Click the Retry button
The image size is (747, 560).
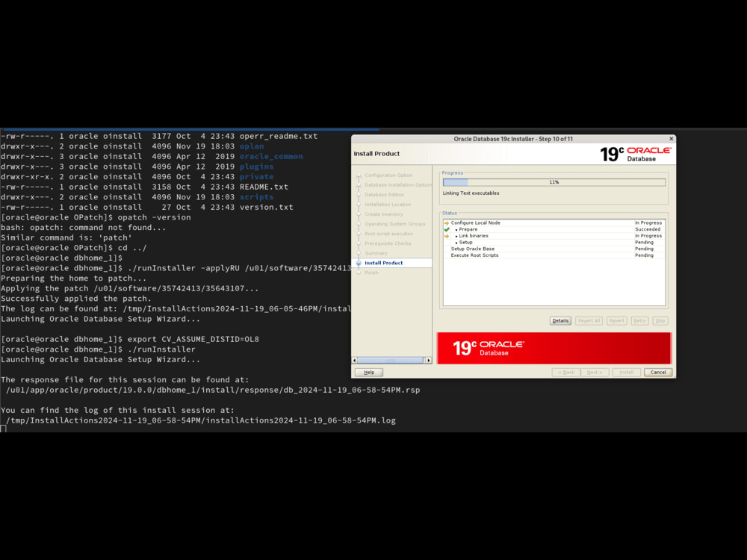click(x=639, y=320)
